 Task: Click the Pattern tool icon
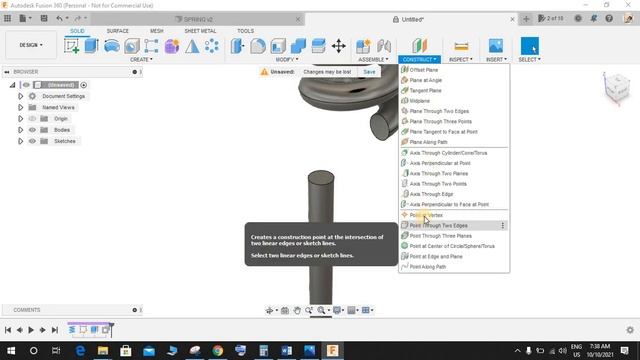click(212, 46)
